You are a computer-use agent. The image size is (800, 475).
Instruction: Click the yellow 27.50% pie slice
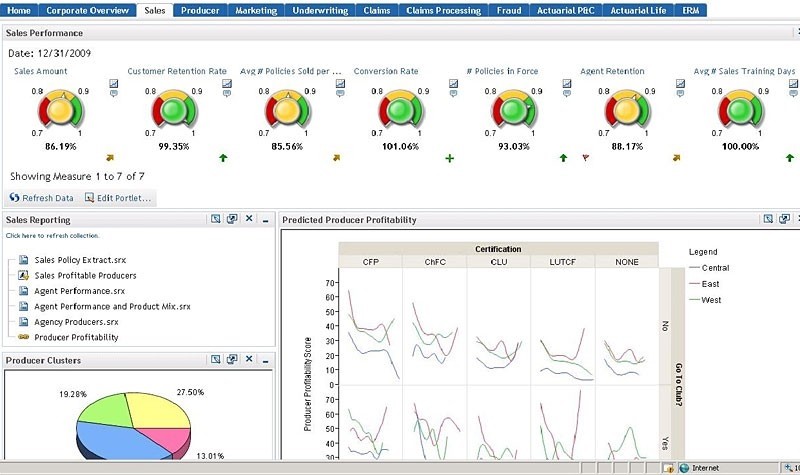pos(158,409)
